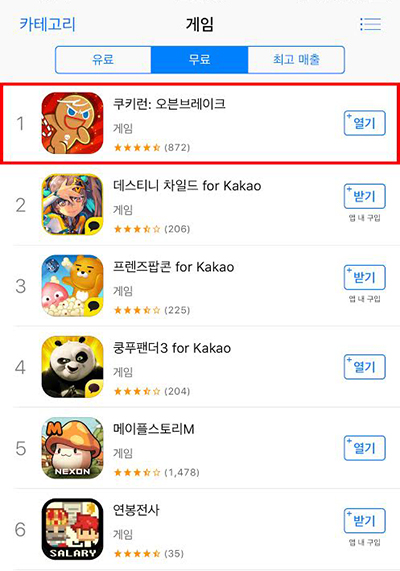Tap the Destiny Child for Kakao icon
The image size is (400, 571).
coord(72,204)
